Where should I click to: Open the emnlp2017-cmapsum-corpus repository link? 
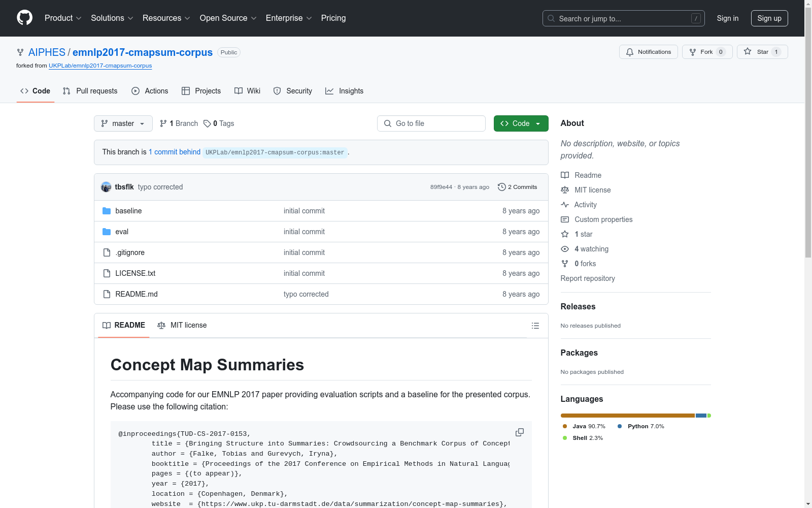click(x=143, y=52)
